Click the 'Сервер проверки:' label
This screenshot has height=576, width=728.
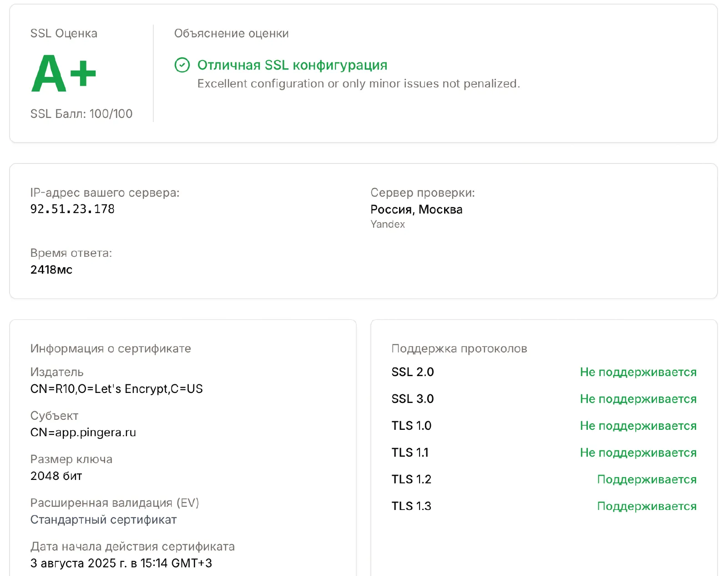tap(423, 193)
